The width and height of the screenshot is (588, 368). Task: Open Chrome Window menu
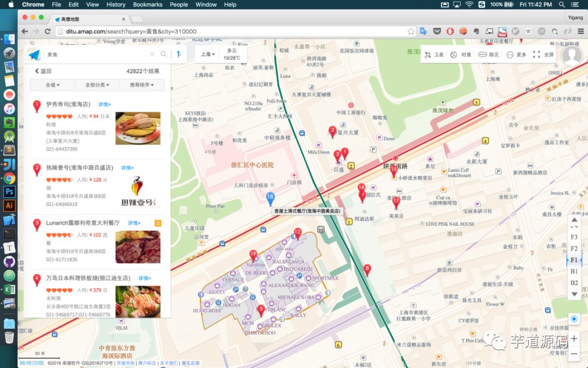tap(206, 4)
